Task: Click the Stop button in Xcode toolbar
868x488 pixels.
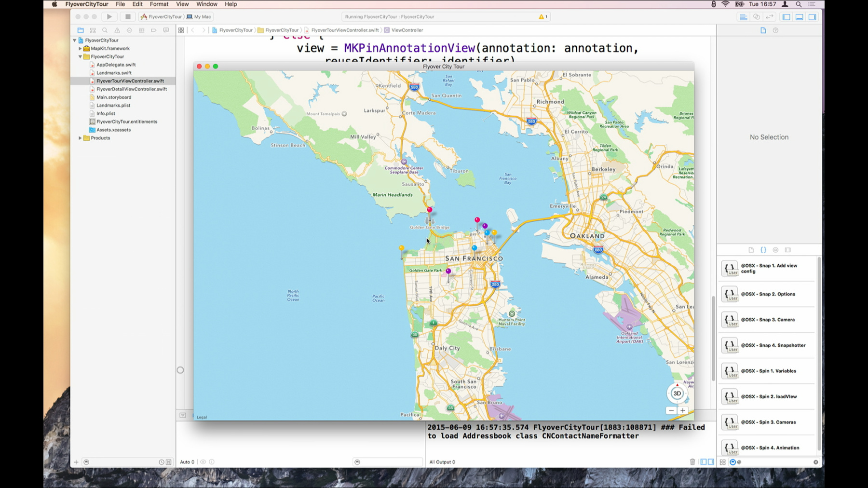Action: pos(128,16)
